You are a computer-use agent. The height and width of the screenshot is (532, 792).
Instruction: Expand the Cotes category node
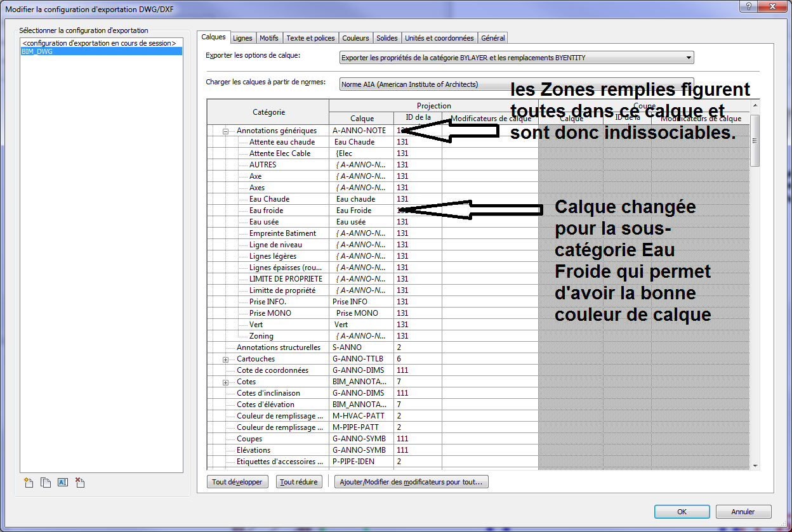coord(225,382)
